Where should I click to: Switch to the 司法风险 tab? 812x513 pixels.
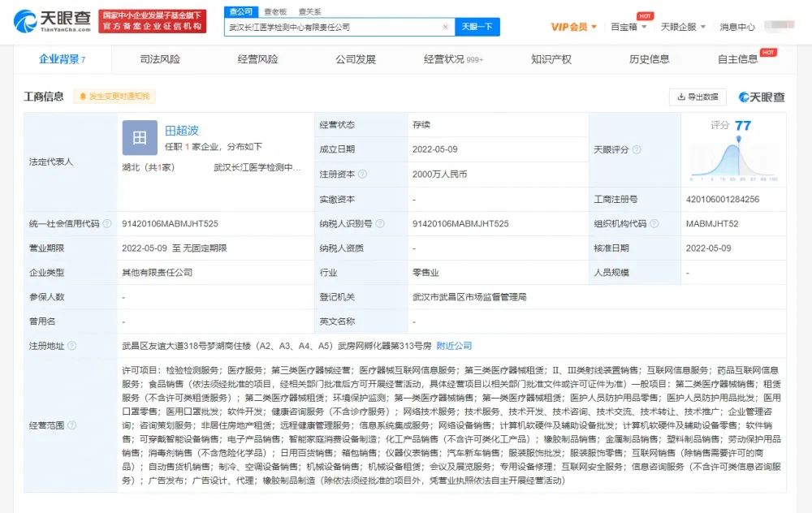[x=160, y=59]
